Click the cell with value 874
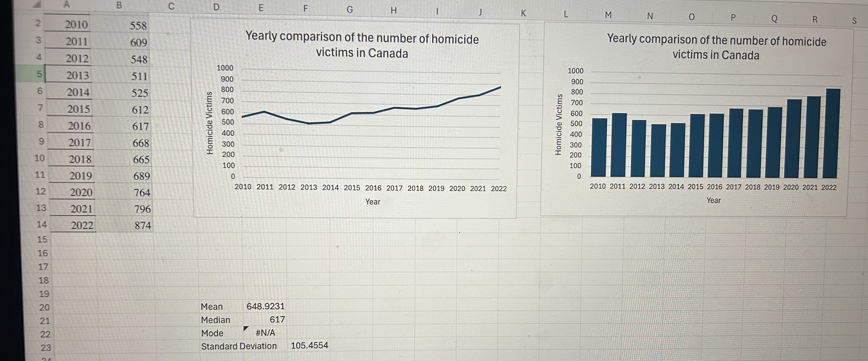868x361 pixels. tap(143, 225)
